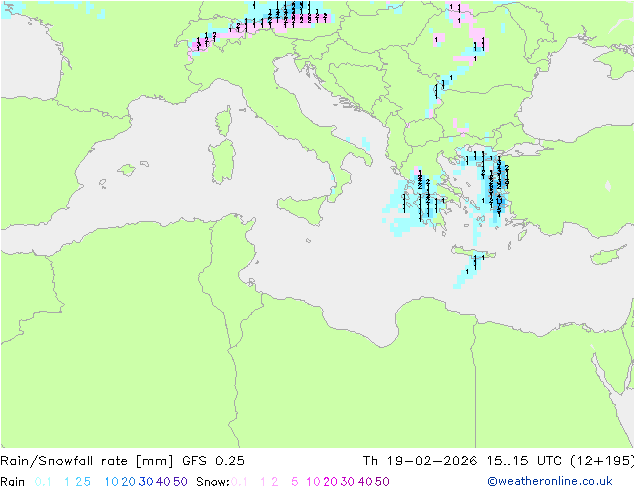Image resolution: width=634 pixels, height=490 pixels.
Task: Click the 'Snow:' legend label
Action: (213, 482)
